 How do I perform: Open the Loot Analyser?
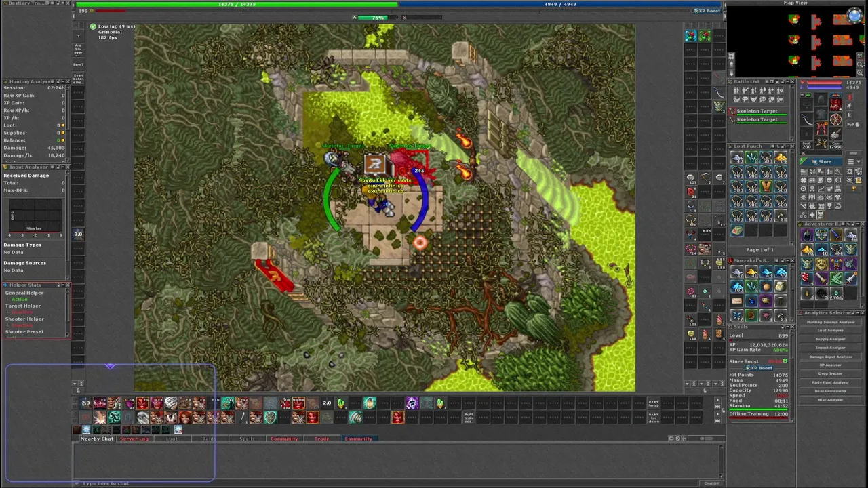coord(830,331)
